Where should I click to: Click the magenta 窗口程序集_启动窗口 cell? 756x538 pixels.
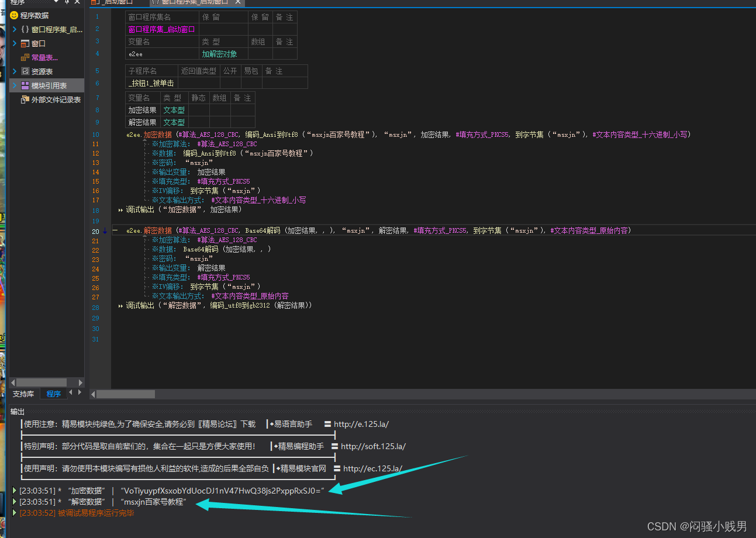pos(162,29)
